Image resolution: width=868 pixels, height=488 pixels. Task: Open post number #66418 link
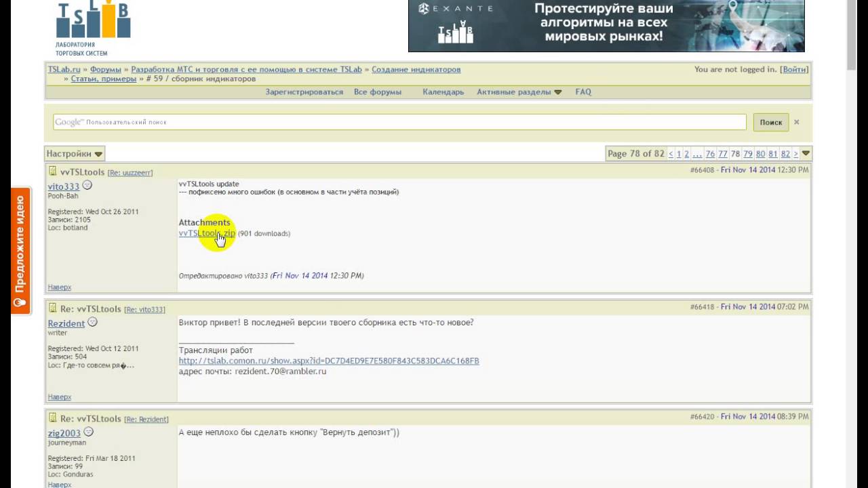click(x=703, y=307)
